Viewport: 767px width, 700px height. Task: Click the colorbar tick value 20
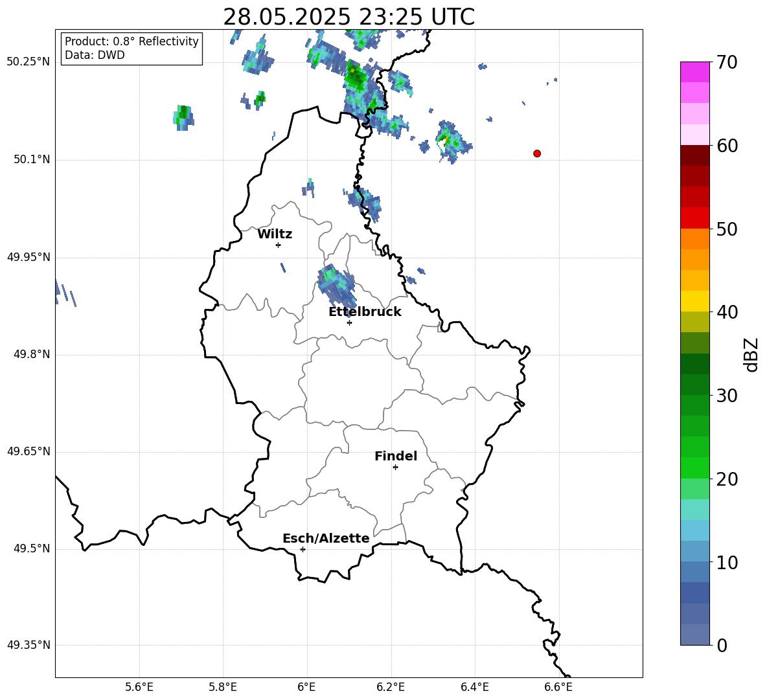tap(727, 480)
